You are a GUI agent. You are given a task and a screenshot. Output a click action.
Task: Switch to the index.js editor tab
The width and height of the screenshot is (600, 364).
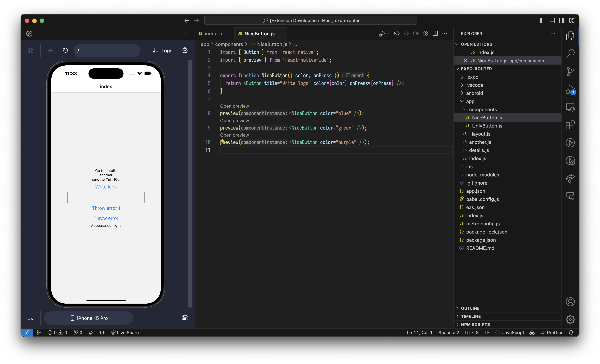tap(213, 33)
